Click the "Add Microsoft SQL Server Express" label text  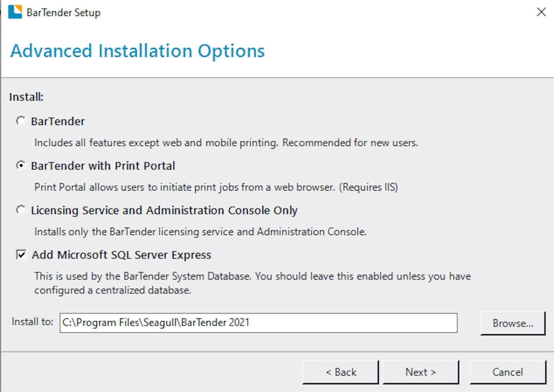(121, 255)
